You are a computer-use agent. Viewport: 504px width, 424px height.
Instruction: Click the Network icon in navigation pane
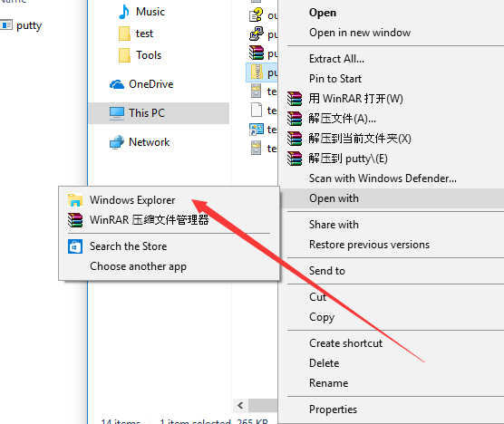(117, 142)
